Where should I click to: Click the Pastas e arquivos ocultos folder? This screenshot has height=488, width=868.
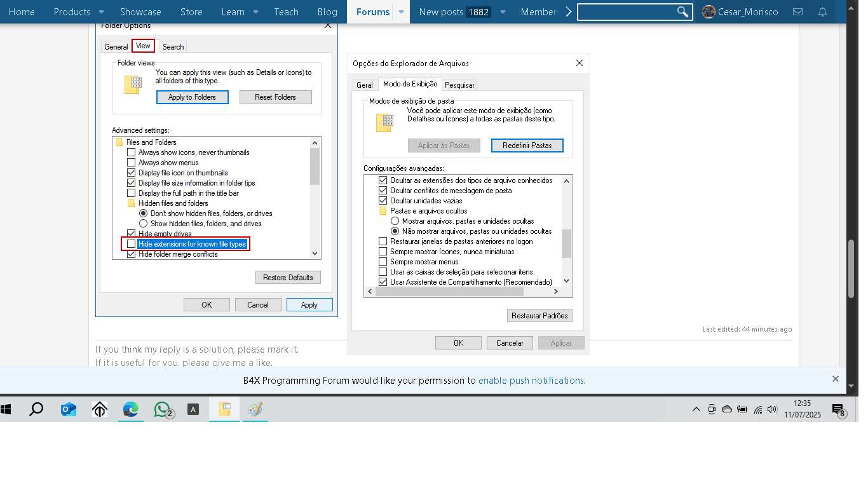[383, 211]
